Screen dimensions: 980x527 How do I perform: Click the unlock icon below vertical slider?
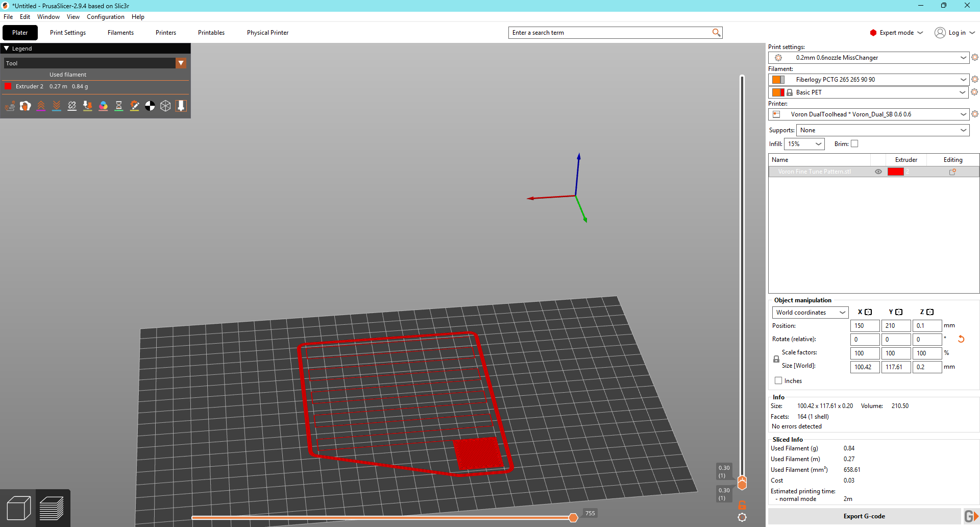(x=742, y=505)
